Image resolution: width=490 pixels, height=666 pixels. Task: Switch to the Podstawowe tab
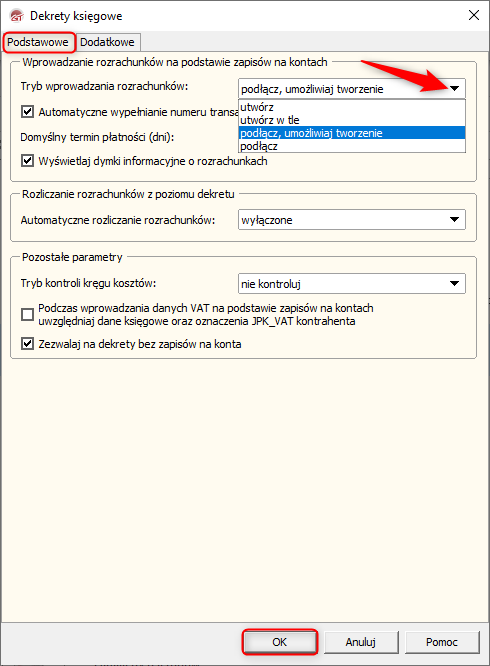coord(39,42)
